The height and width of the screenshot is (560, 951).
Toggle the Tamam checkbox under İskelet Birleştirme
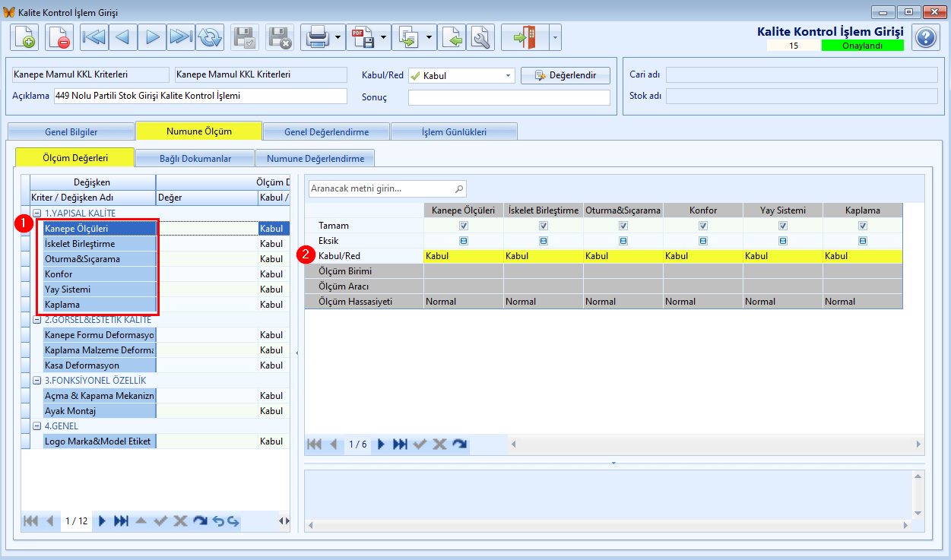pos(544,226)
